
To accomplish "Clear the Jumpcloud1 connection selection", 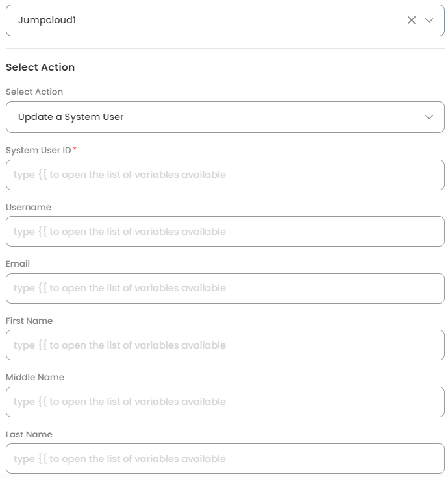I will click(412, 20).
